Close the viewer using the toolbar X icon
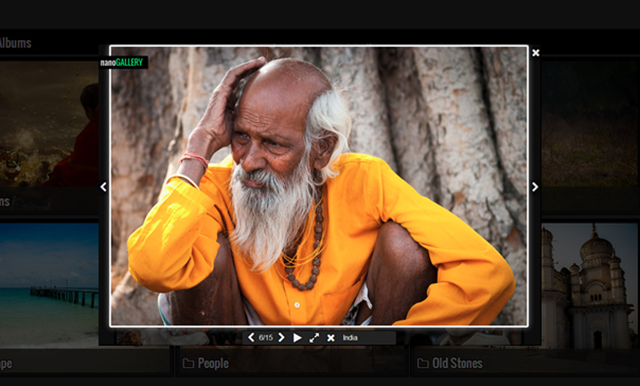This screenshot has height=386, width=640. point(331,338)
